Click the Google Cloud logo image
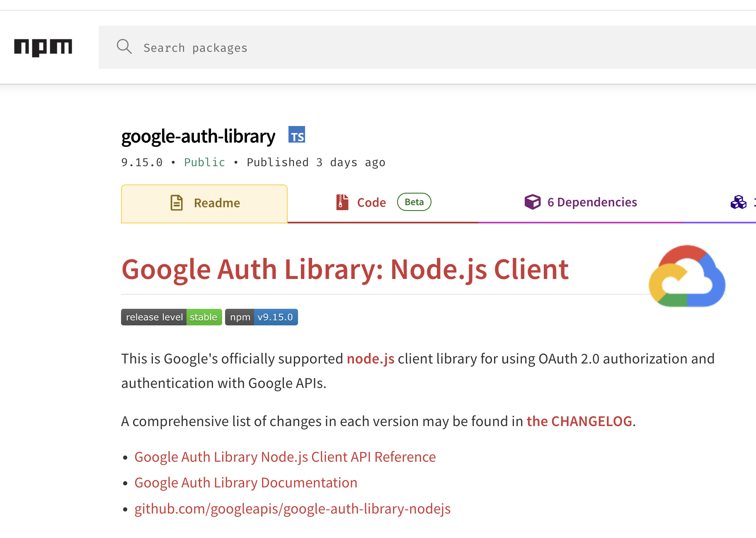 pyautogui.click(x=687, y=276)
